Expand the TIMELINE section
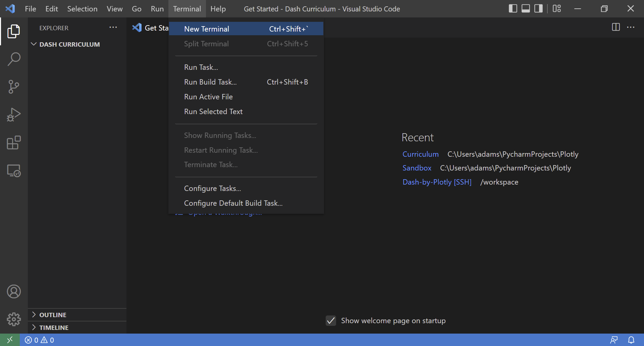 tap(77, 328)
